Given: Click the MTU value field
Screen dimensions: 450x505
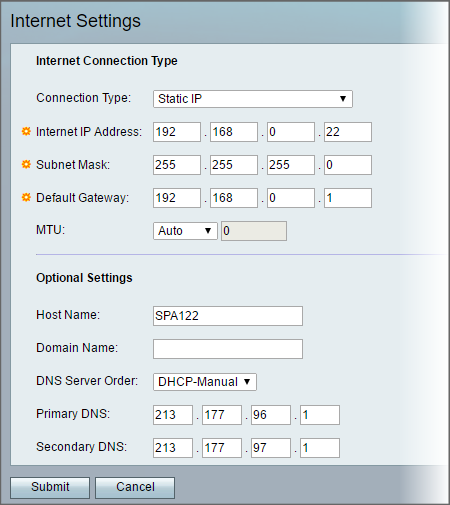Looking at the screenshot, I should click(254, 231).
